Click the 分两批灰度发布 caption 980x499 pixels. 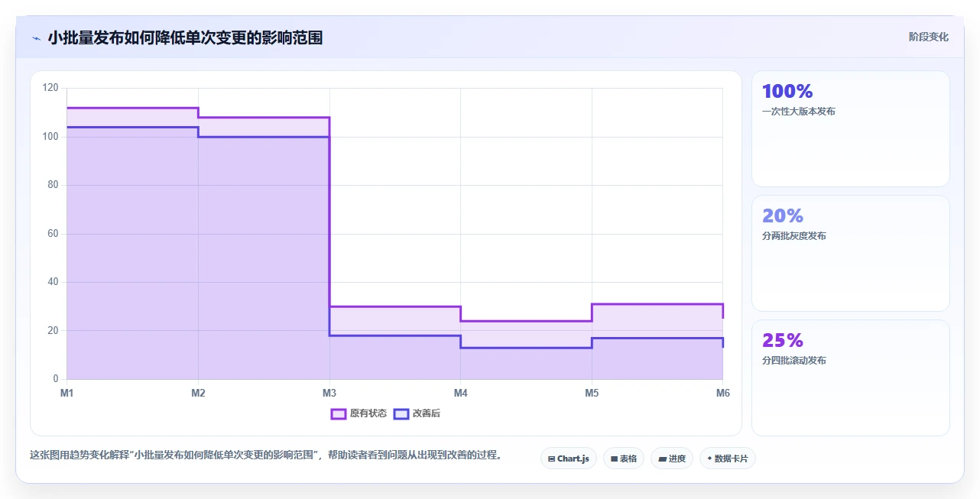click(x=794, y=236)
